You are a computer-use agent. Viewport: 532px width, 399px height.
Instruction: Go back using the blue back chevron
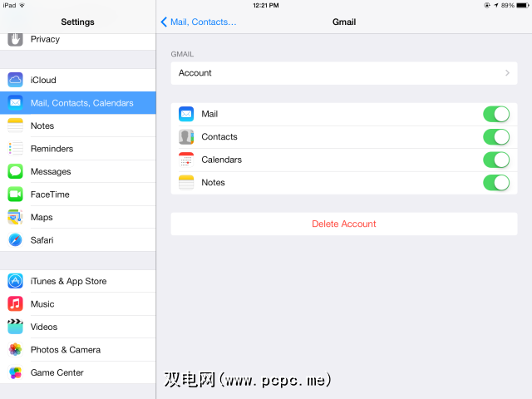pos(164,22)
